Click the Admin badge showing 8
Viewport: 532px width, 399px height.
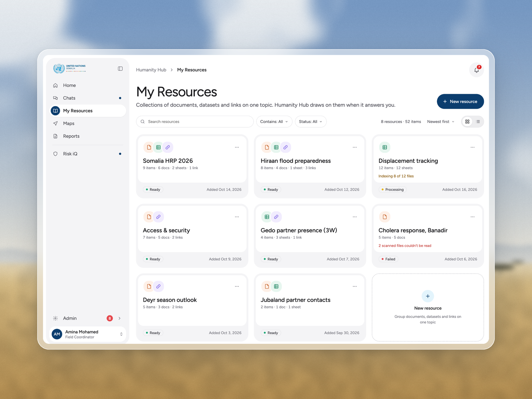pos(109,318)
